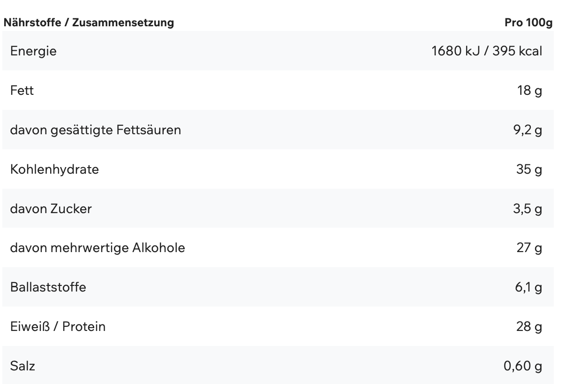Click the 1680 kJ / 395 kcal value

tap(486, 51)
